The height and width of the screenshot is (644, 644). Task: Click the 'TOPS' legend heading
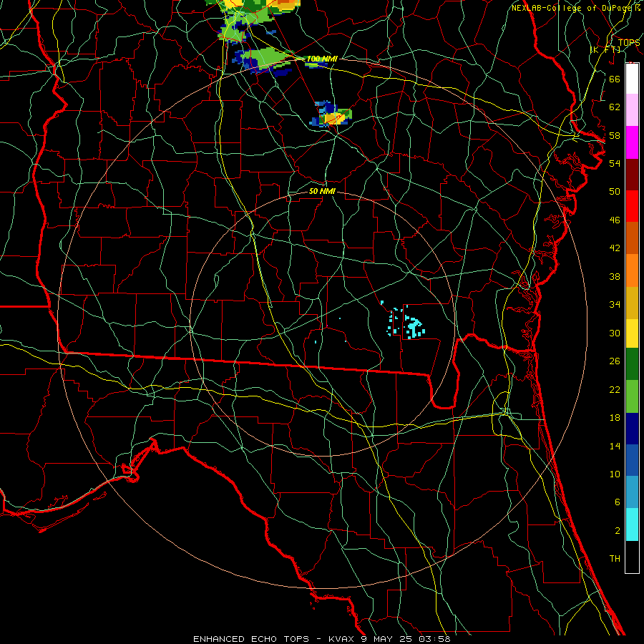[x=629, y=43]
